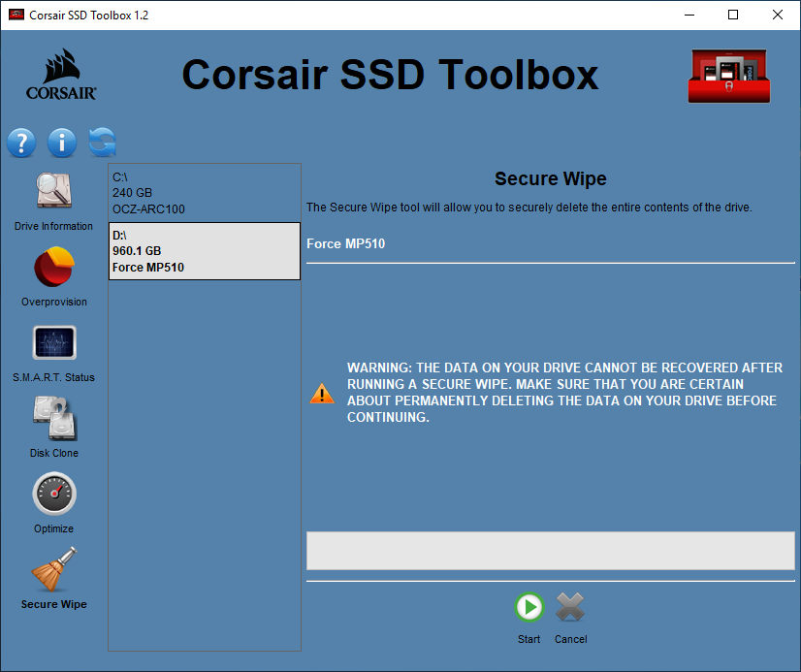
Task: Click the help question mark icon
Action: [x=21, y=143]
